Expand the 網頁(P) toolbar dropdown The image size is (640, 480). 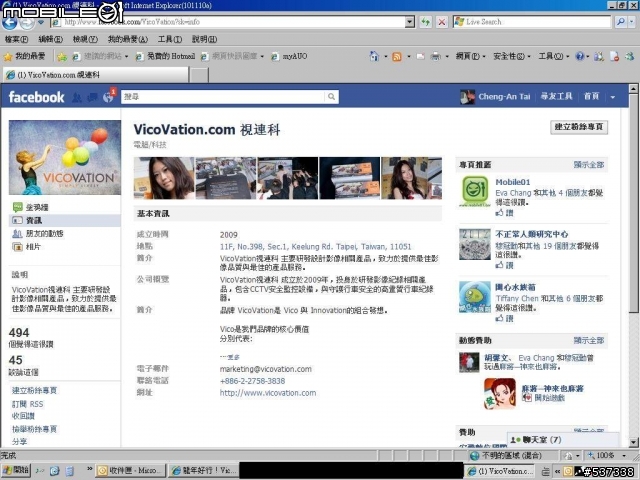pos(484,57)
